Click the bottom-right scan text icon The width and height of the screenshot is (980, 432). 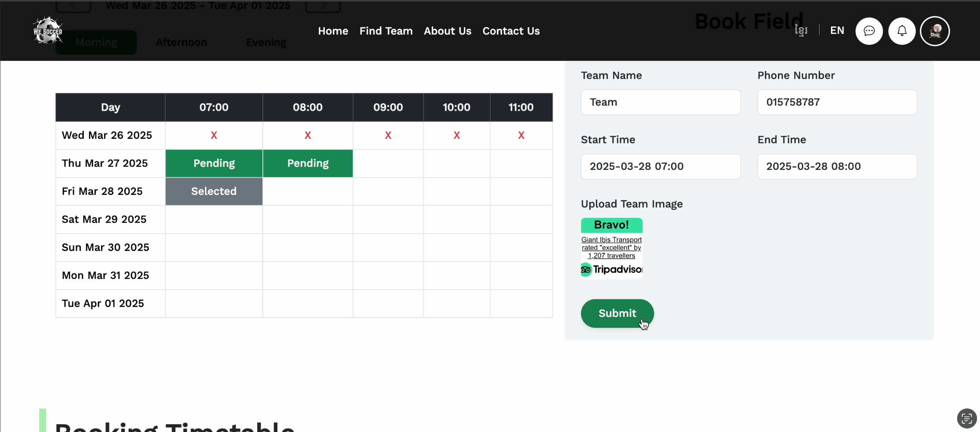pos(966,418)
